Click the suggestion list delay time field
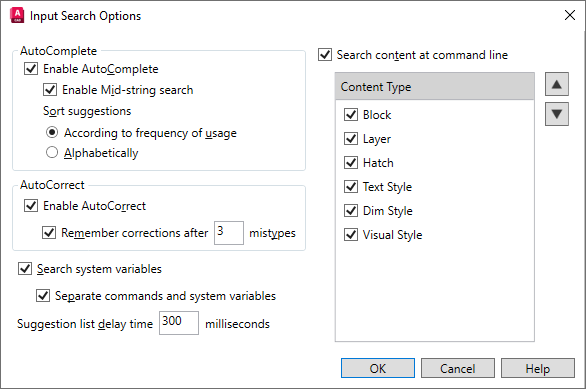586x389 pixels. [x=179, y=323]
